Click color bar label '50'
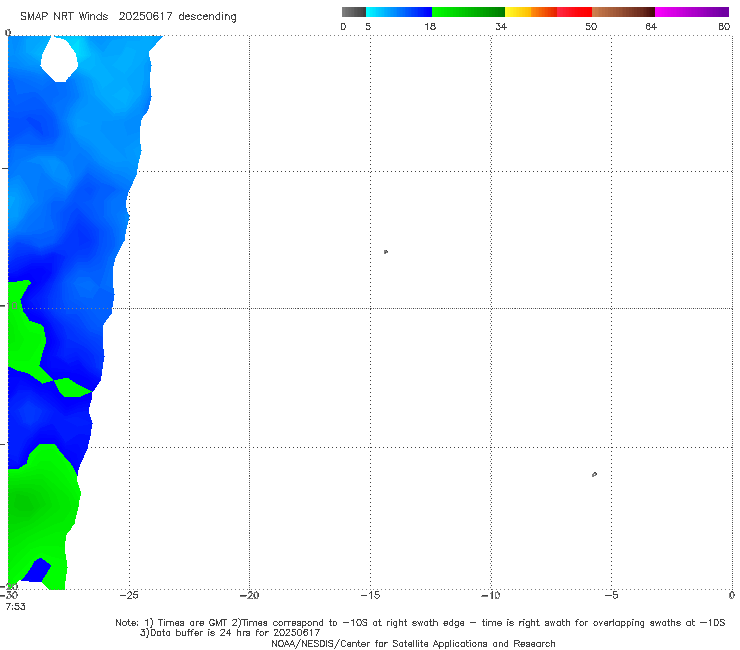Viewport: 740px width, 650px height. point(591,26)
